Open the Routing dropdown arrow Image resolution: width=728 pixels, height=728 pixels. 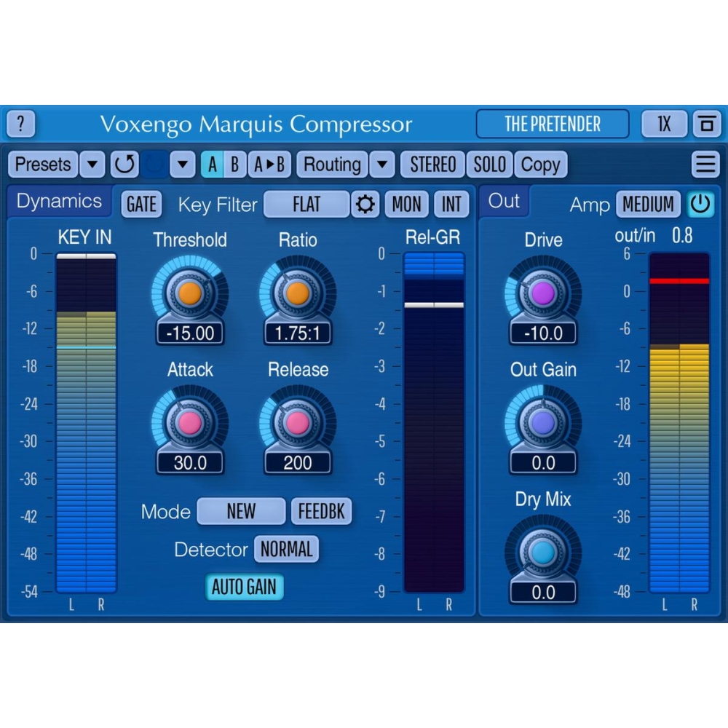382,165
